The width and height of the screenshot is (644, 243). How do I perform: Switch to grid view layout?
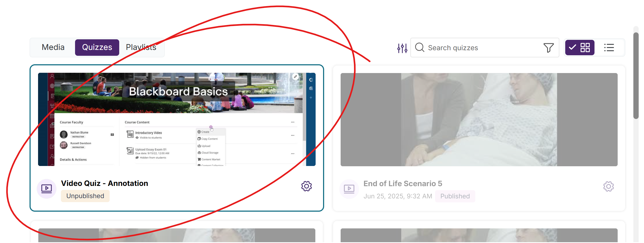tap(580, 48)
